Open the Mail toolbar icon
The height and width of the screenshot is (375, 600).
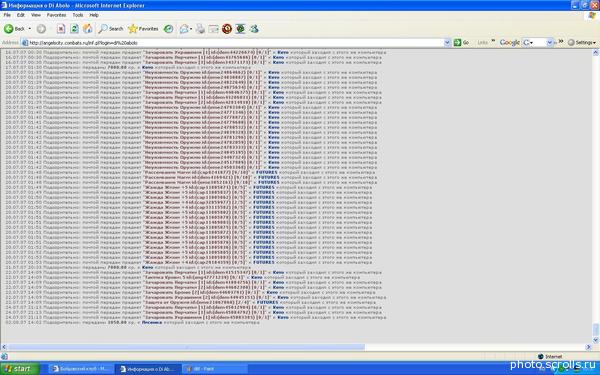pyautogui.click(x=184, y=29)
